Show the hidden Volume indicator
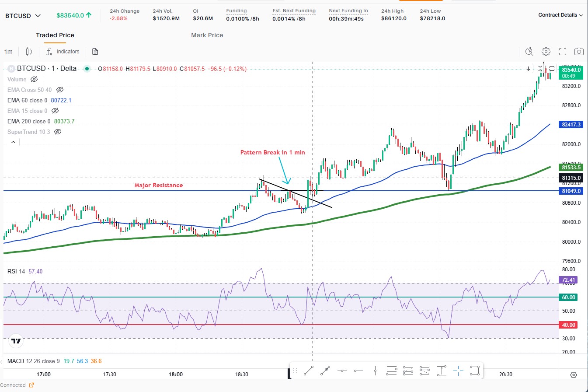 (34, 80)
